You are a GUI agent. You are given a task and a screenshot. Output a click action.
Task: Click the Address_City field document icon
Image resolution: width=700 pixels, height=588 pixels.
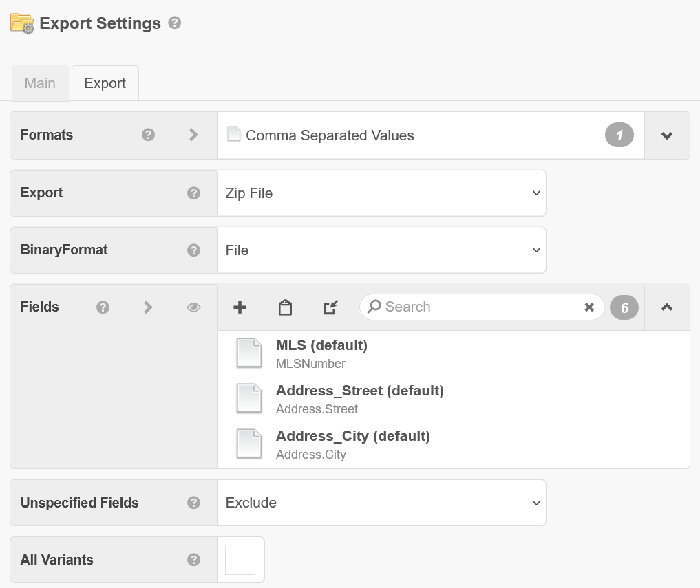click(x=248, y=444)
